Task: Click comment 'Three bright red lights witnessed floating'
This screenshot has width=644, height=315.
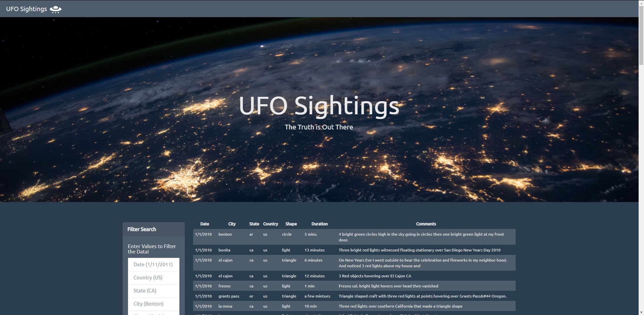Action: point(420,250)
